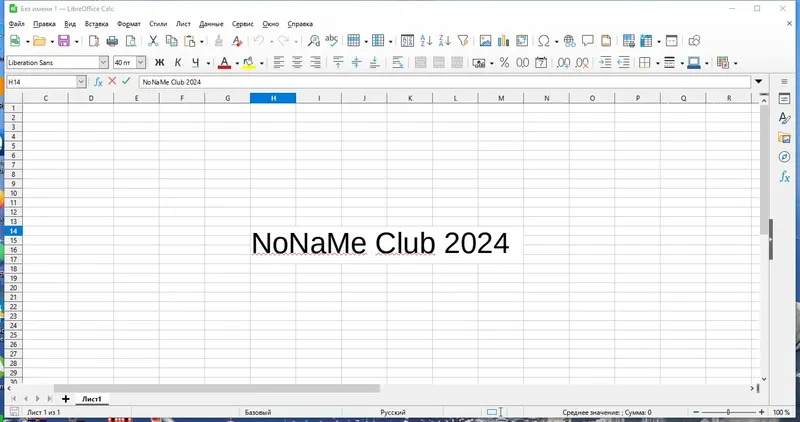Toggle Bold Ж formatting
This screenshot has height=422, width=800.
[160, 63]
